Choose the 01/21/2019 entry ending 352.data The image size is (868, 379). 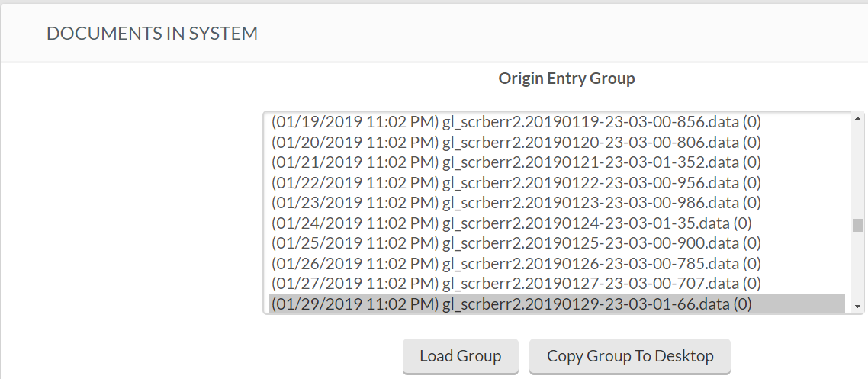pyautogui.click(x=516, y=162)
